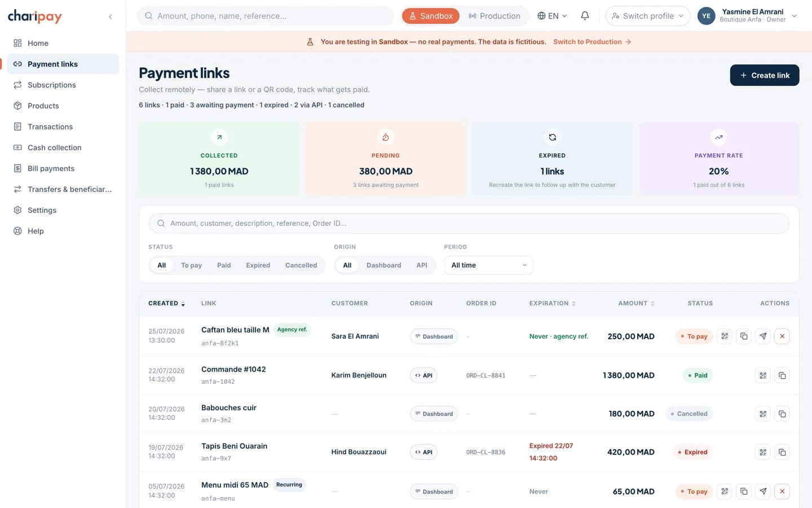The width and height of the screenshot is (812, 508).
Task: Copy the Caftan bleu taille M link
Action: (744, 336)
